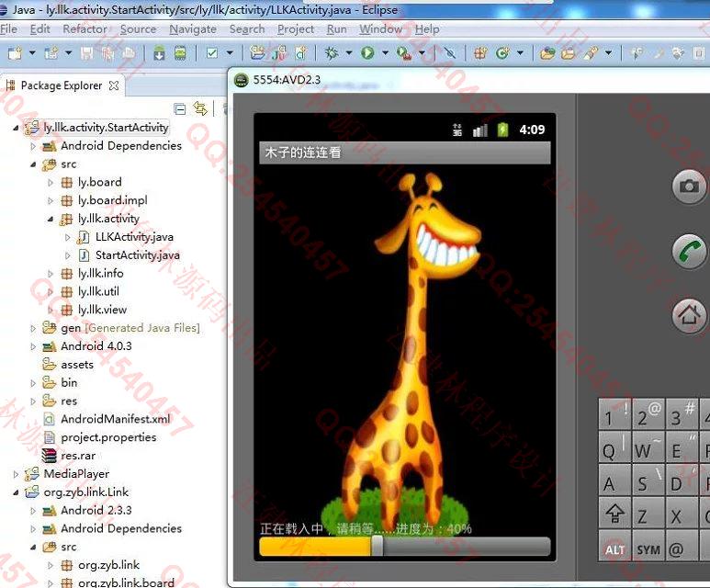Click the Link with Editor icon
The height and width of the screenshot is (588, 710).
[199, 108]
